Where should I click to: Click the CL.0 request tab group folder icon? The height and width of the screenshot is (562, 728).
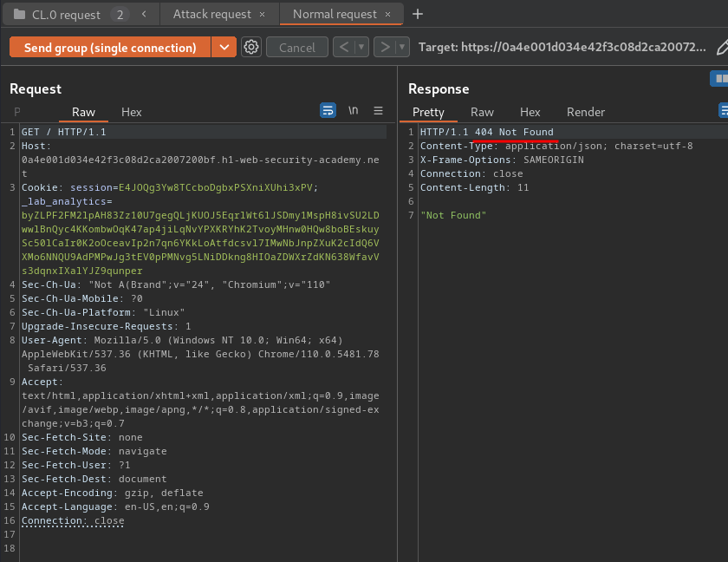pos(19,15)
